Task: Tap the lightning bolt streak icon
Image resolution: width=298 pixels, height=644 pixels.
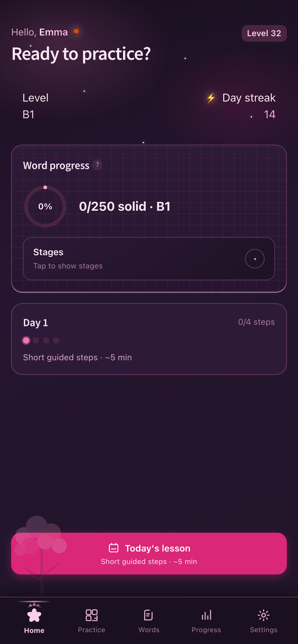Action: click(x=211, y=98)
